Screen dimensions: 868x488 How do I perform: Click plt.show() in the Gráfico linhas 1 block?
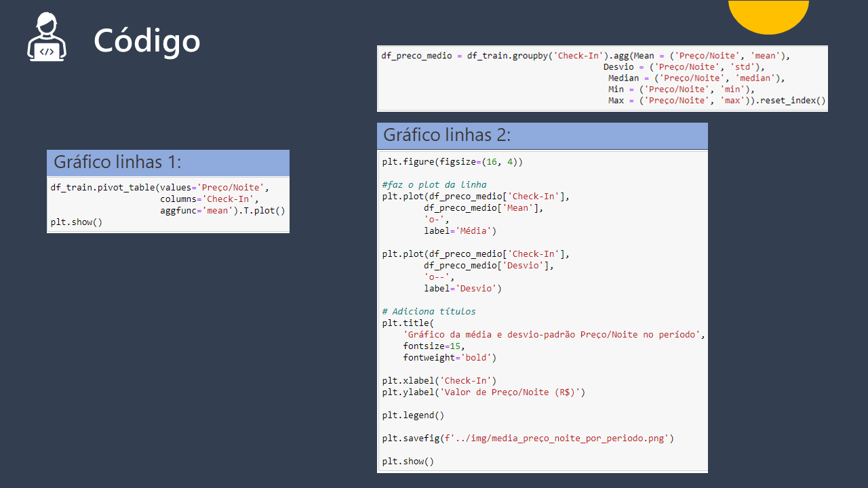coord(77,222)
